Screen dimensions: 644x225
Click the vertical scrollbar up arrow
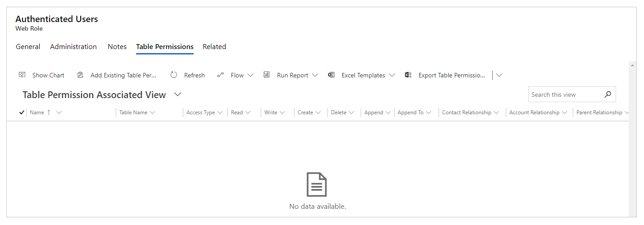[632, 66]
